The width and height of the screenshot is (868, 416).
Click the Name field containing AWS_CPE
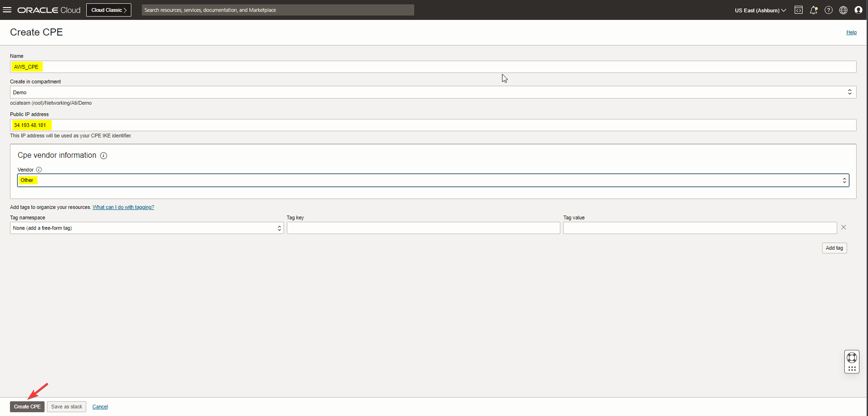[x=433, y=67]
